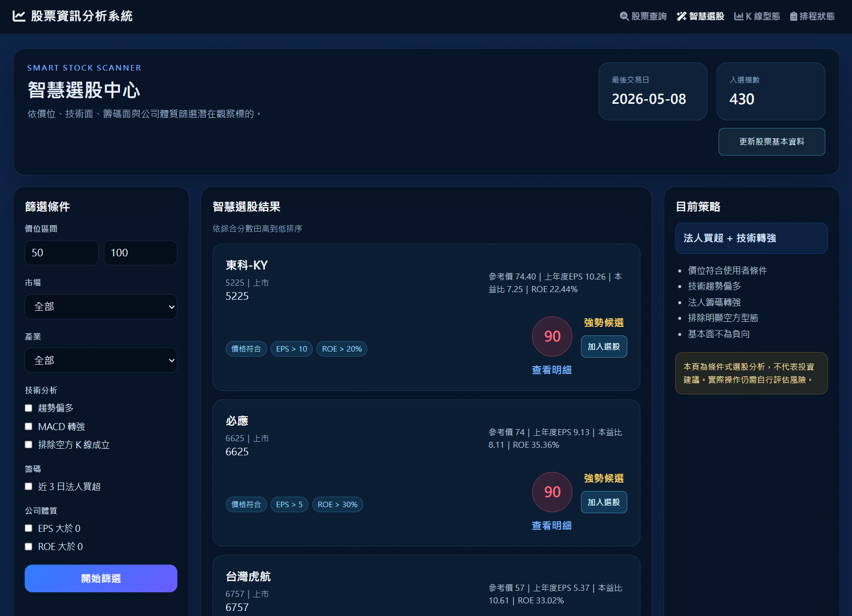The height and width of the screenshot is (616, 852).
Task: Click the 東科-KY stock name
Action: click(247, 265)
